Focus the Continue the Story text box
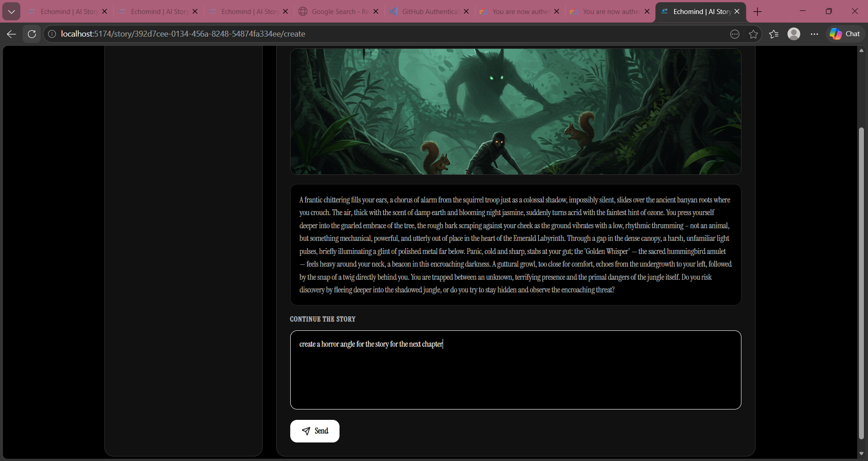The image size is (868, 461). [x=515, y=370]
